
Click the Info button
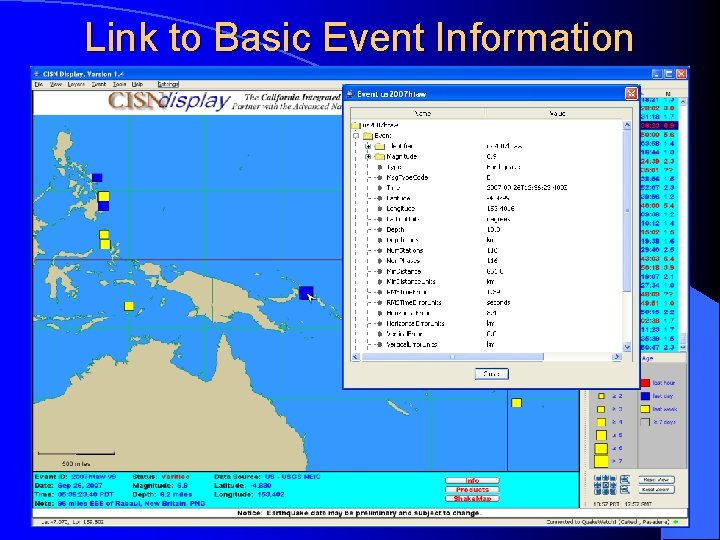[472, 481]
